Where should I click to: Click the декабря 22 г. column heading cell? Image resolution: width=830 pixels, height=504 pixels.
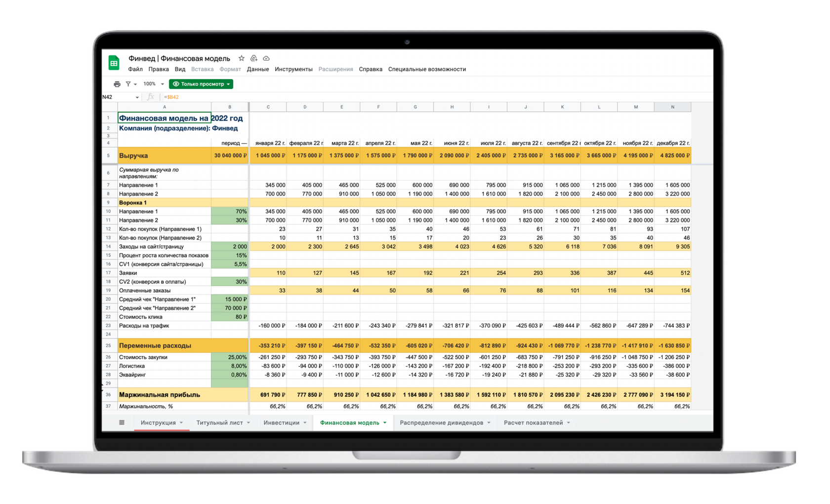pos(672,143)
